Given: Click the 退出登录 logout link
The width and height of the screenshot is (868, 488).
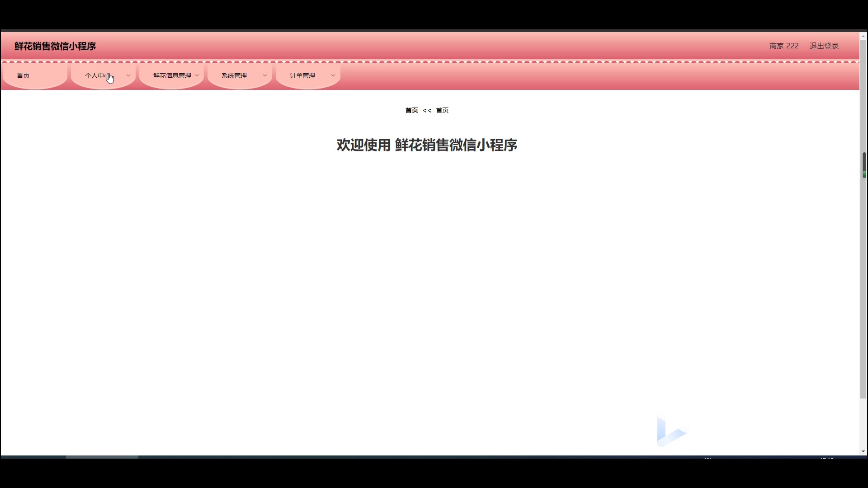Looking at the screenshot, I should [x=824, y=46].
